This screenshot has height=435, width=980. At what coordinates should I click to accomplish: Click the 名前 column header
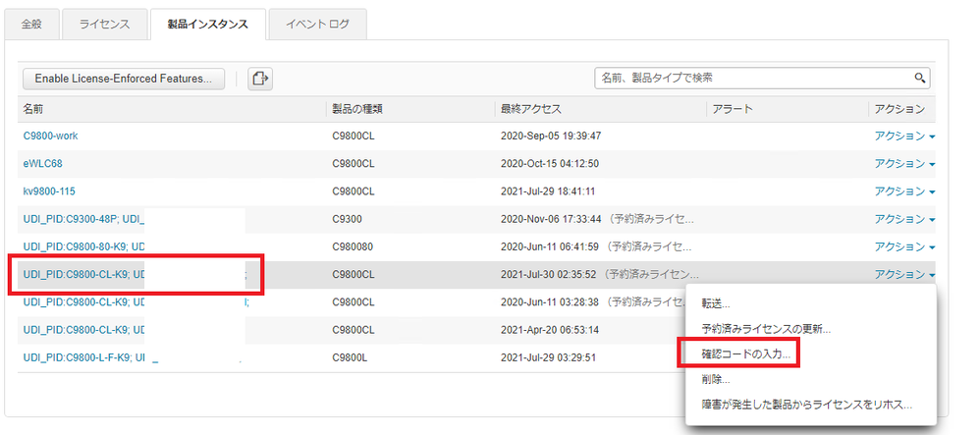pos(33,109)
